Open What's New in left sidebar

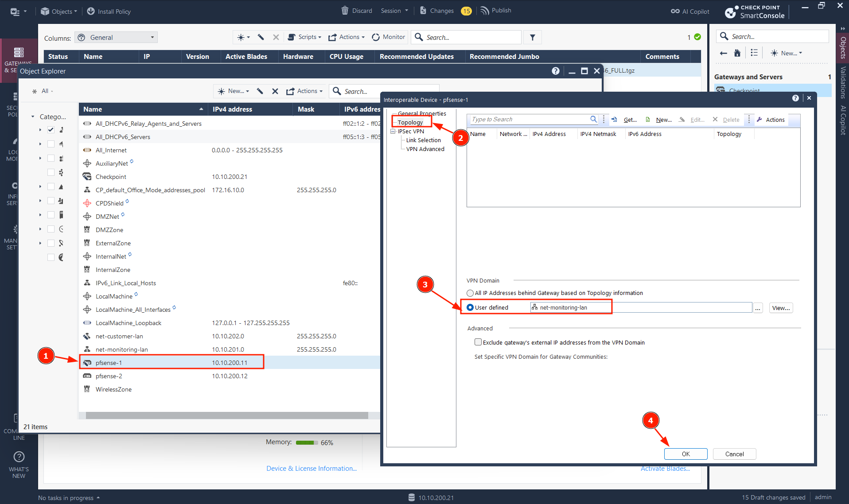click(x=19, y=465)
